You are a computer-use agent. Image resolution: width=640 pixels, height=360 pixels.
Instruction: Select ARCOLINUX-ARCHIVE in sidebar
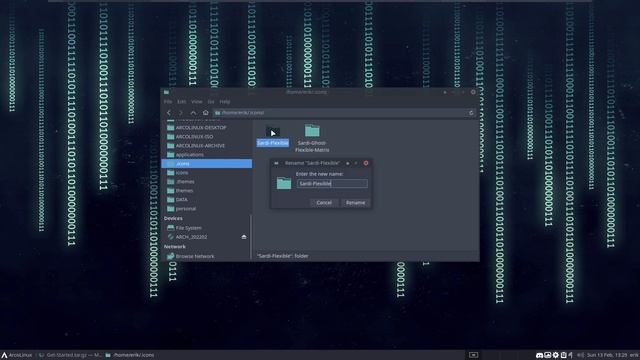tap(207, 146)
